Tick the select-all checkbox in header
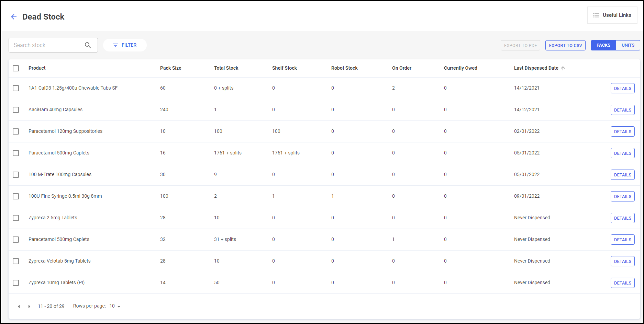644x324 pixels. point(16,68)
